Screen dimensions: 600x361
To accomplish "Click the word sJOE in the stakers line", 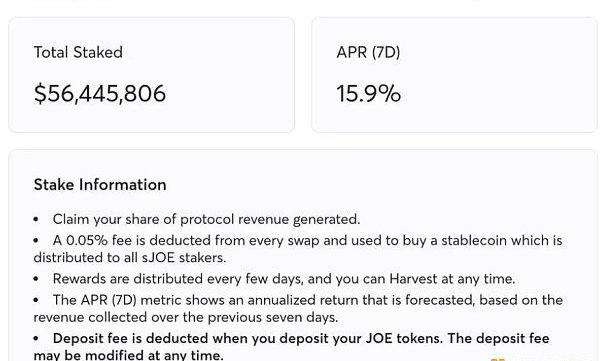I will point(158,257).
